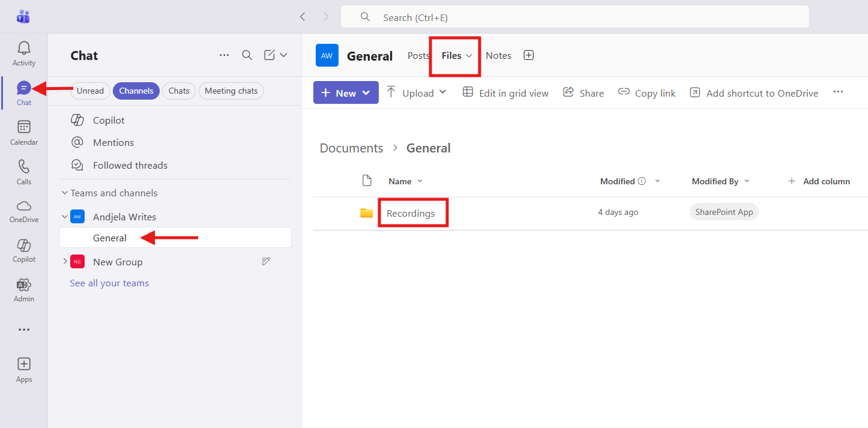Image resolution: width=868 pixels, height=428 pixels.
Task: Open the Activity bell icon
Action: (24, 53)
